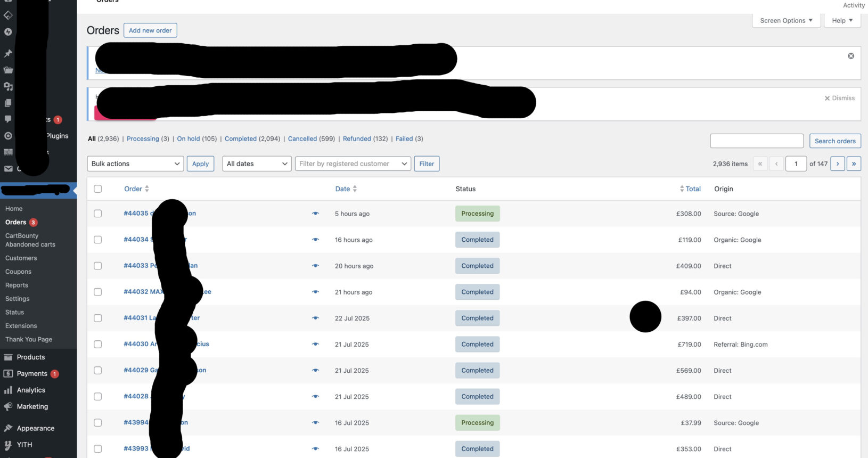Check the box for order #44034

click(98, 240)
